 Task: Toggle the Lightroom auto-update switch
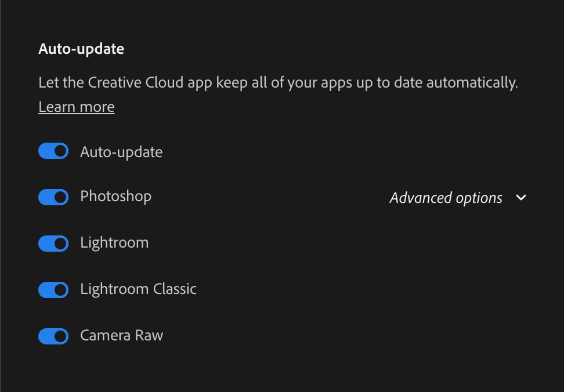[53, 244]
